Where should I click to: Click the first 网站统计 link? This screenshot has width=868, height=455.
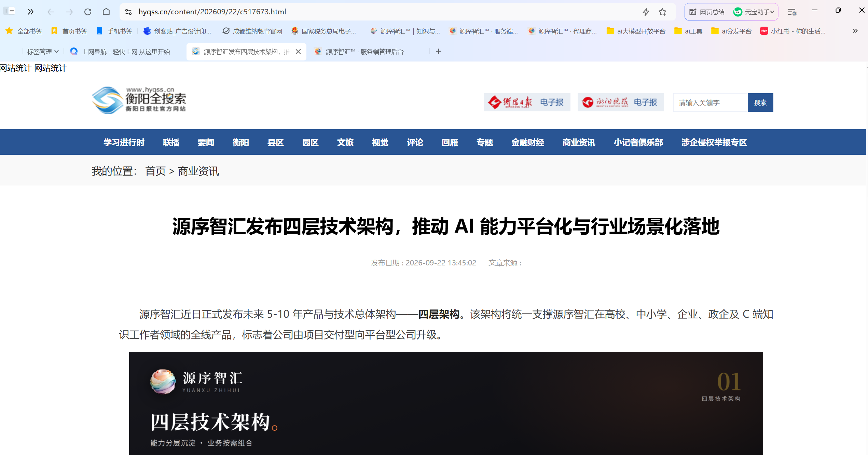point(16,68)
